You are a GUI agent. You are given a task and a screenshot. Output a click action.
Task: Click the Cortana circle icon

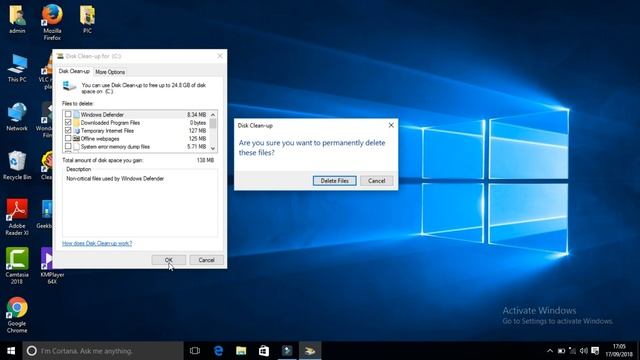(x=31, y=351)
